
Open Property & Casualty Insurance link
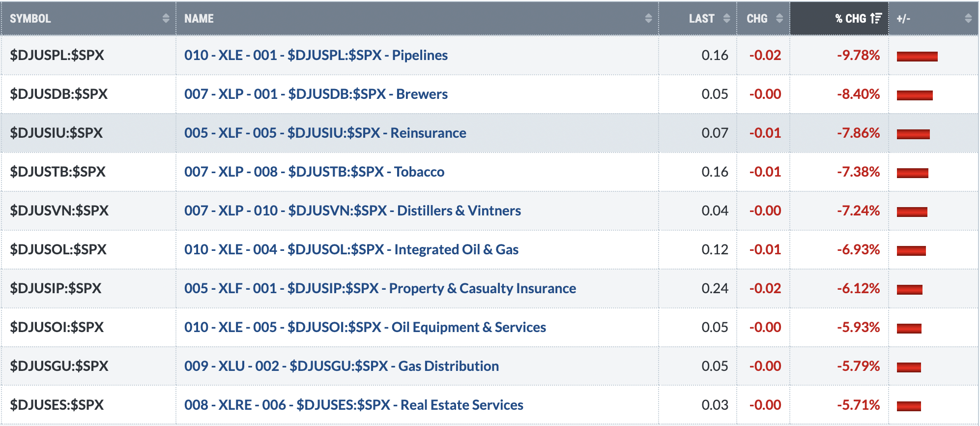pos(380,288)
